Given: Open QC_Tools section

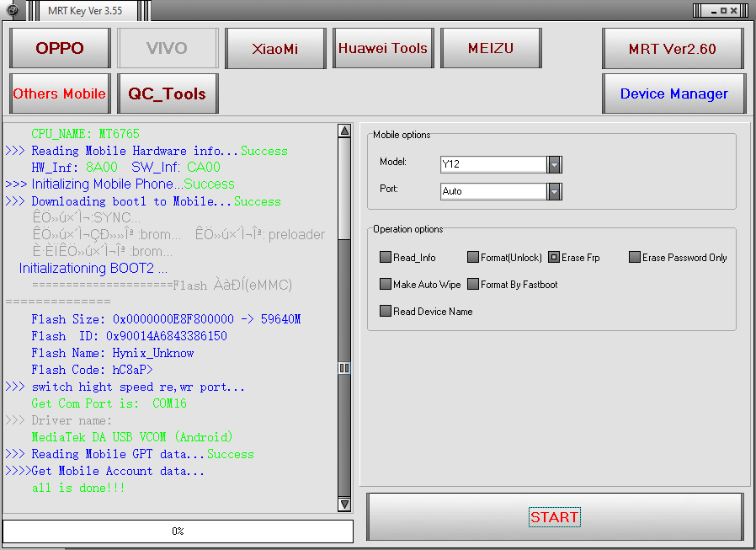Looking at the screenshot, I should tap(168, 93).
